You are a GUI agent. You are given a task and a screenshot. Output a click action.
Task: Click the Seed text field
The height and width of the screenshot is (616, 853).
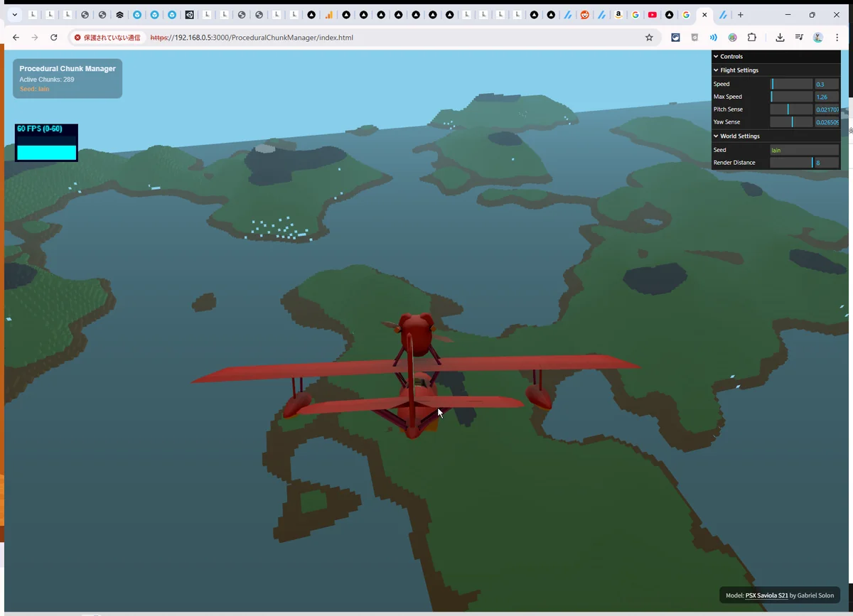pyautogui.click(x=804, y=150)
